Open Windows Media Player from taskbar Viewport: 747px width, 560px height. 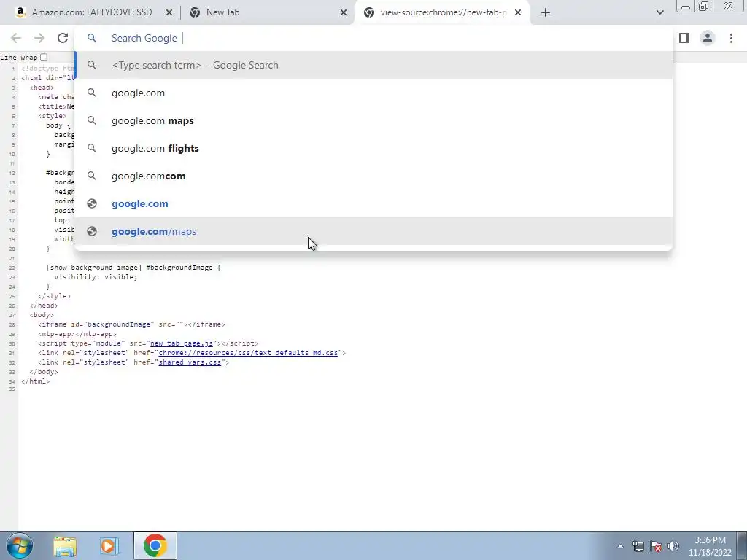[109, 545]
